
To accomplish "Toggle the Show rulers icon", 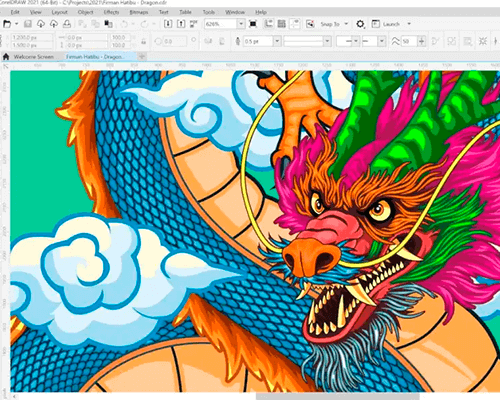I will (x=269, y=24).
